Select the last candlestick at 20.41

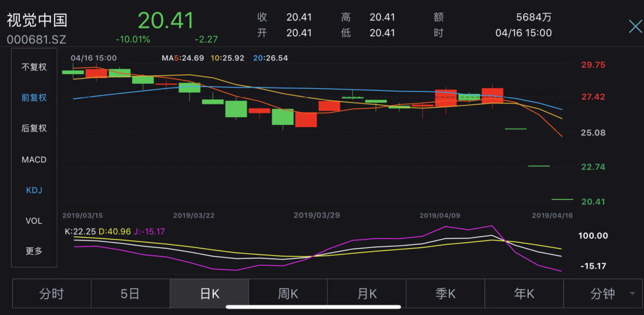[562, 200]
